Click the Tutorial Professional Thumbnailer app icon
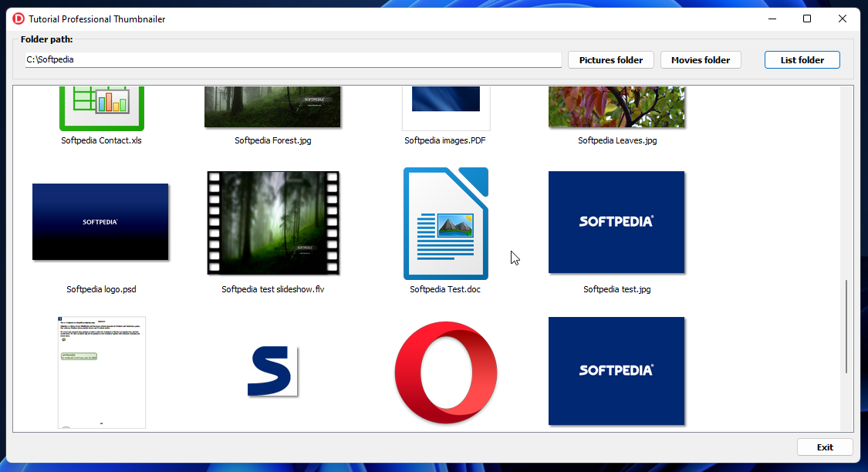The width and height of the screenshot is (868, 472). [19, 19]
